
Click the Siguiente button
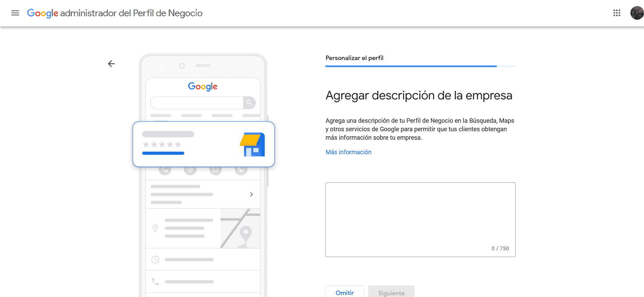pyautogui.click(x=391, y=292)
